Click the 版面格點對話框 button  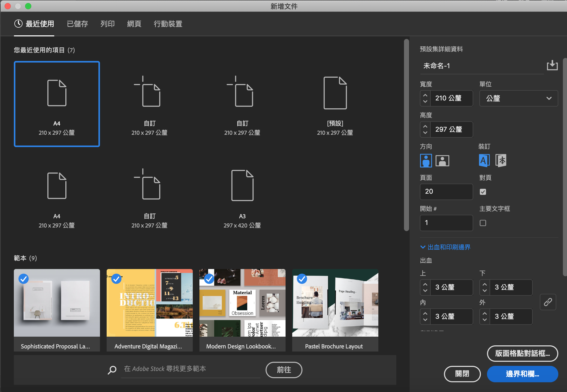click(522, 353)
